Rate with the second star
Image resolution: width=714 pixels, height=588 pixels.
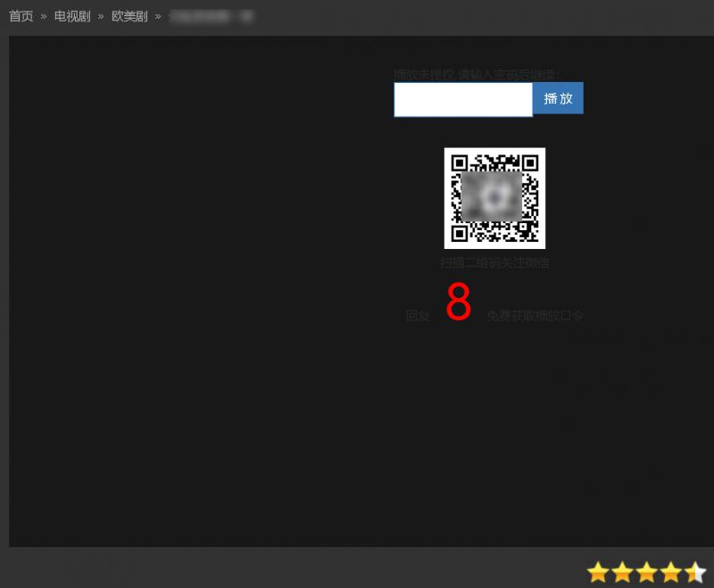tap(622, 572)
